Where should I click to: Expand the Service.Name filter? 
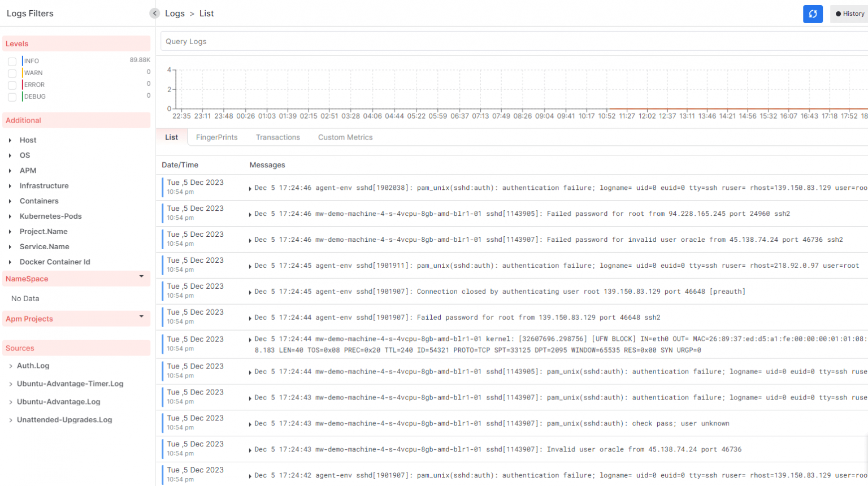click(x=10, y=247)
